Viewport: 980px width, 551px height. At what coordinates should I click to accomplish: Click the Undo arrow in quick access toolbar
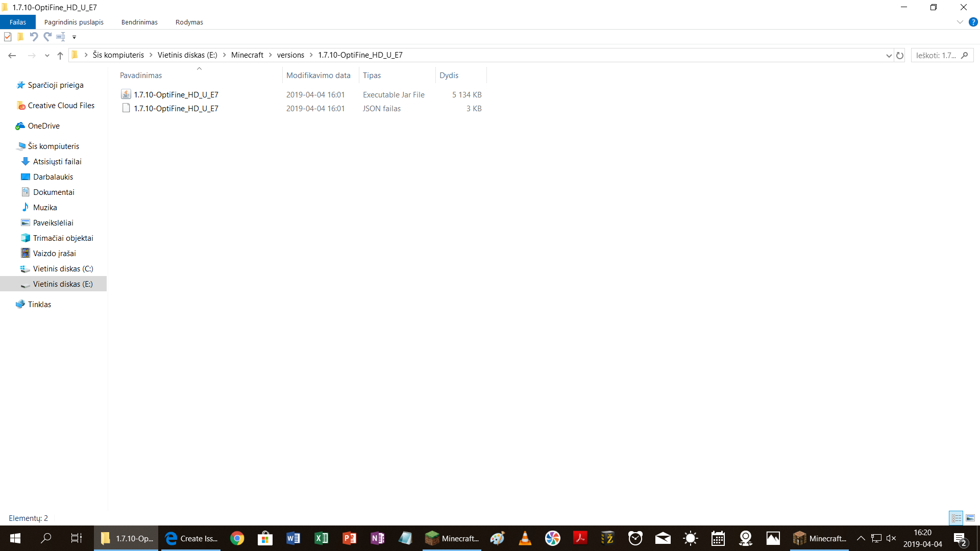[34, 37]
